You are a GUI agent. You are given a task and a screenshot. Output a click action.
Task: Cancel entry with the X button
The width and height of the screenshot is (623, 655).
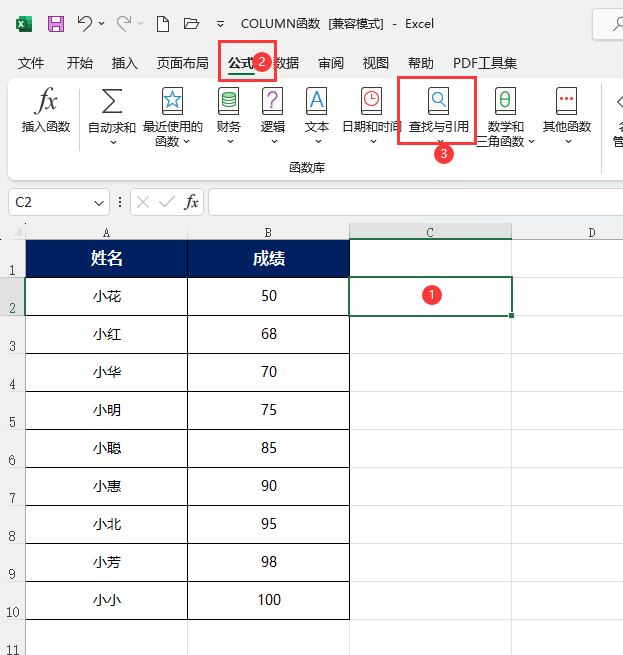pos(143,203)
